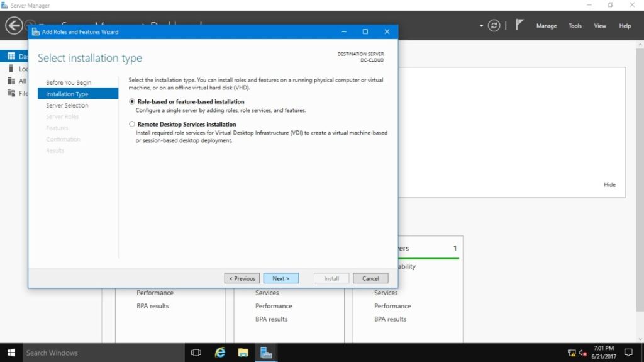Open notifications flag icon
The width and height of the screenshot is (644, 362).
pos(519,25)
